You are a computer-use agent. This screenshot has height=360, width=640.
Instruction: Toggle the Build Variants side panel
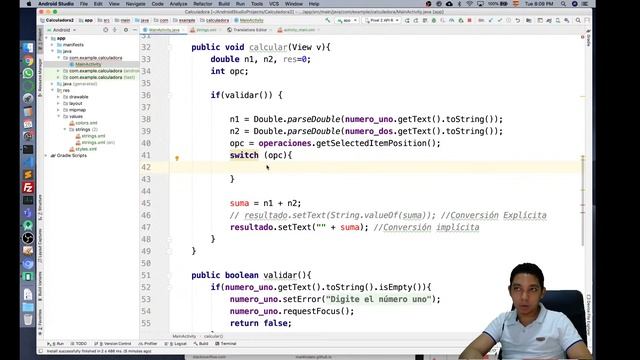[x=40, y=287]
